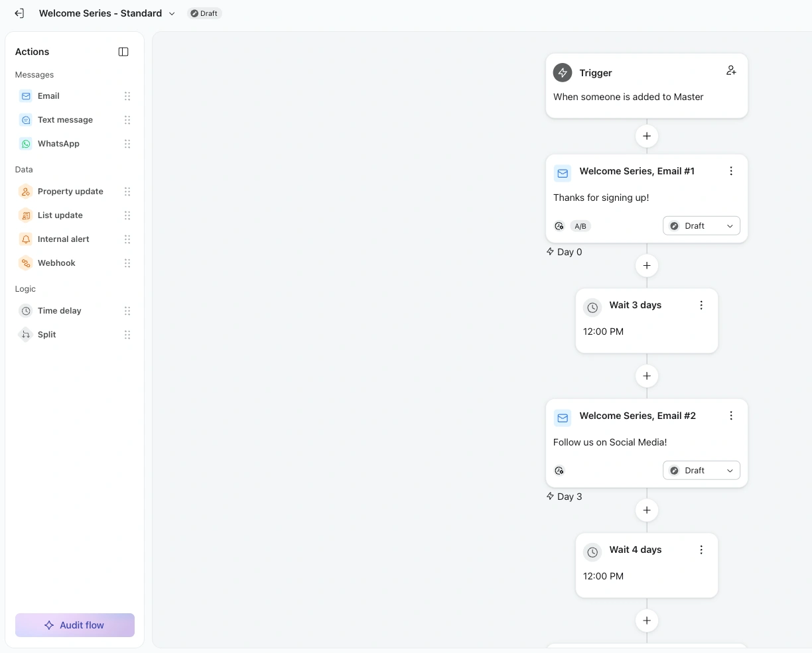Grab the drag handle beside Split

point(127,335)
